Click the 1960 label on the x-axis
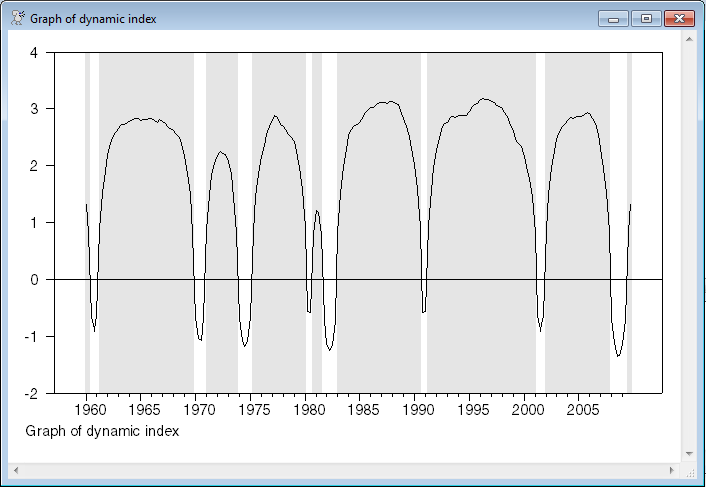Screen dimensions: 706x487 click(88, 410)
